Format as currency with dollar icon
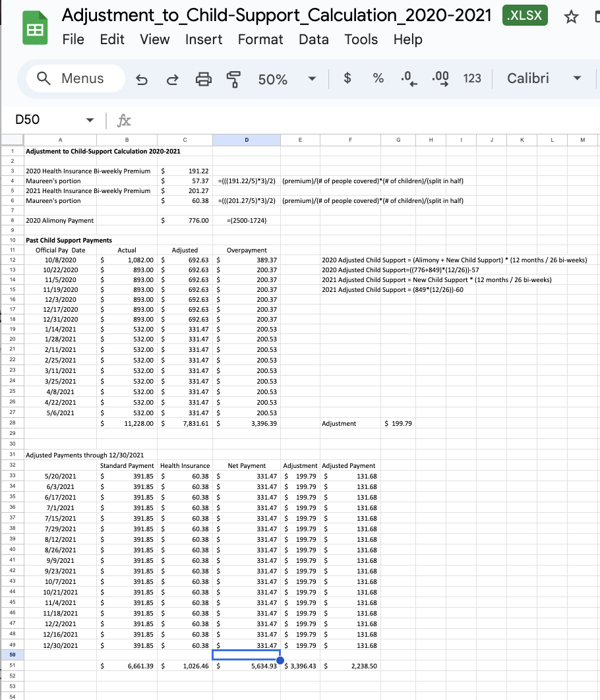The height and width of the screenshot is (700, 600). pyautogui.click(x=347, y=78)
